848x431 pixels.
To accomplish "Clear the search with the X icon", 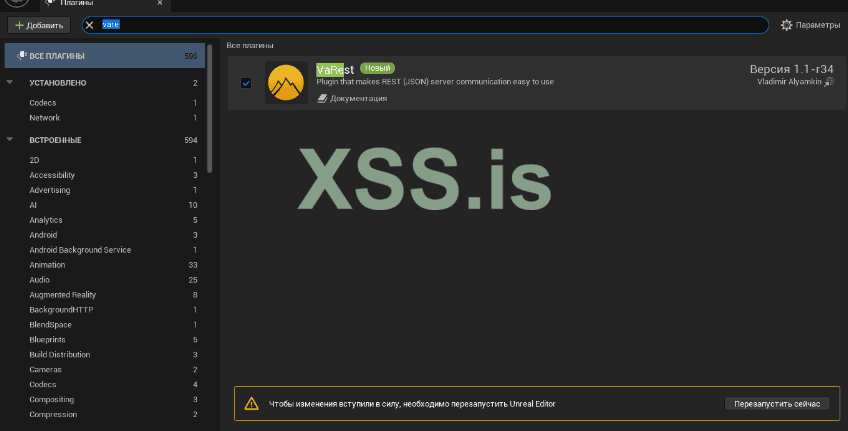I will pos(90,25).
